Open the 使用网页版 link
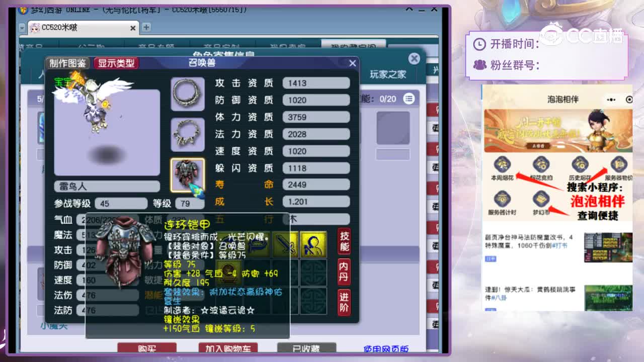Image resolution: width=644 pixels, height=362 pixels. coord(386,348)
